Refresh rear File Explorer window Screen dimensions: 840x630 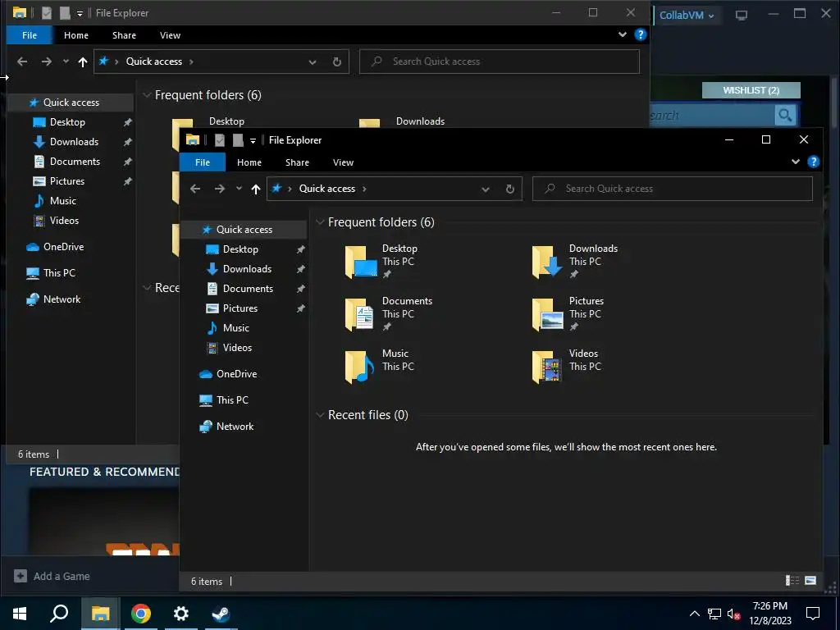click(337, 62)
